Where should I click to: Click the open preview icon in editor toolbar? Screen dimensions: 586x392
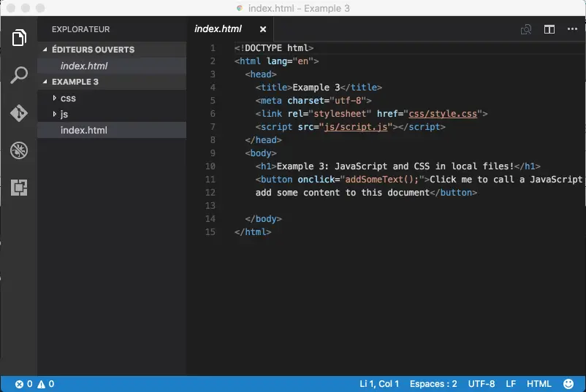click(526, 29)
